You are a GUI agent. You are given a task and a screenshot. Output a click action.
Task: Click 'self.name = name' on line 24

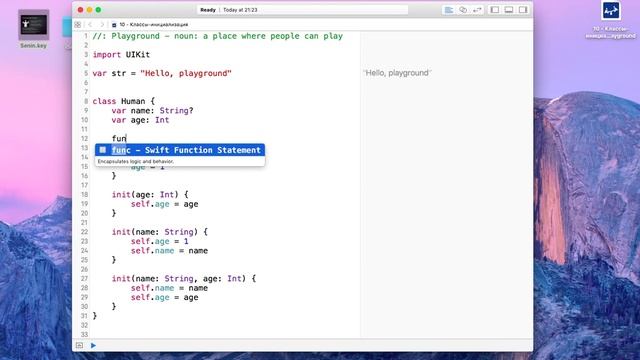tap(169, 251)
